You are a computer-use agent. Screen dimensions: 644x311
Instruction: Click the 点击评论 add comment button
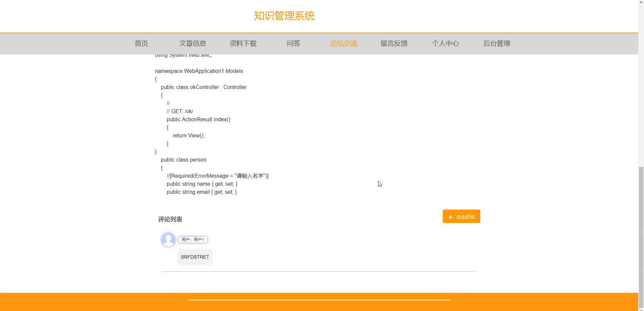pyautogui.click(x=461, y=216)
